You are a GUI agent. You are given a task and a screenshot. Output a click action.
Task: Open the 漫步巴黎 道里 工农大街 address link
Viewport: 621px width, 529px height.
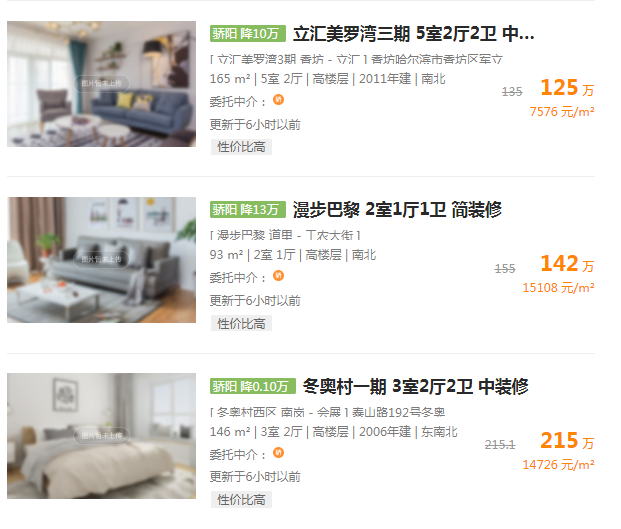pos(285,236)
